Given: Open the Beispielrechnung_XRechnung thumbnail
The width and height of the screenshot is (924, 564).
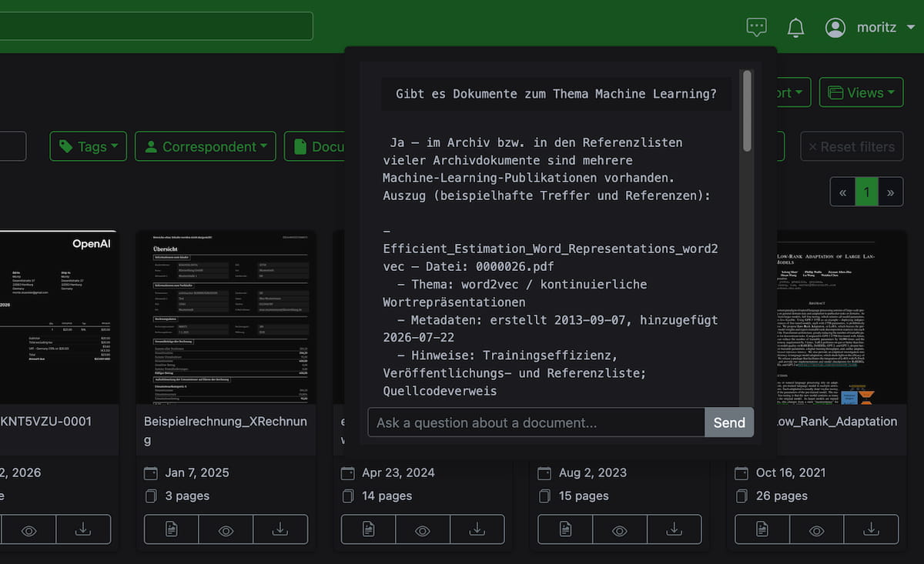Looking at the screenshot, I should [x=226, y=317].
